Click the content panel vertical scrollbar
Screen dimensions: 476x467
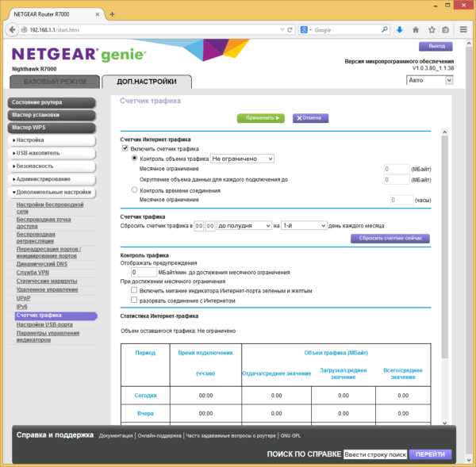(444, 247)
